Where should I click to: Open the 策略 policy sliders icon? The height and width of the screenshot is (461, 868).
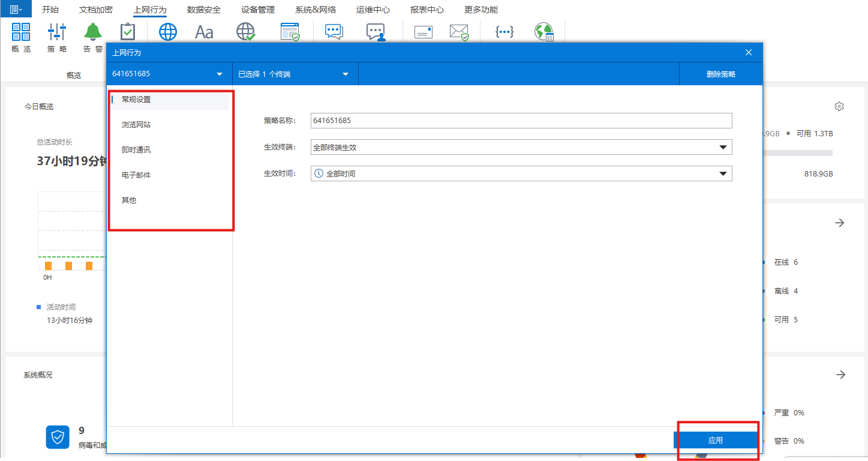pyautogui.click(x=57, y=32)
